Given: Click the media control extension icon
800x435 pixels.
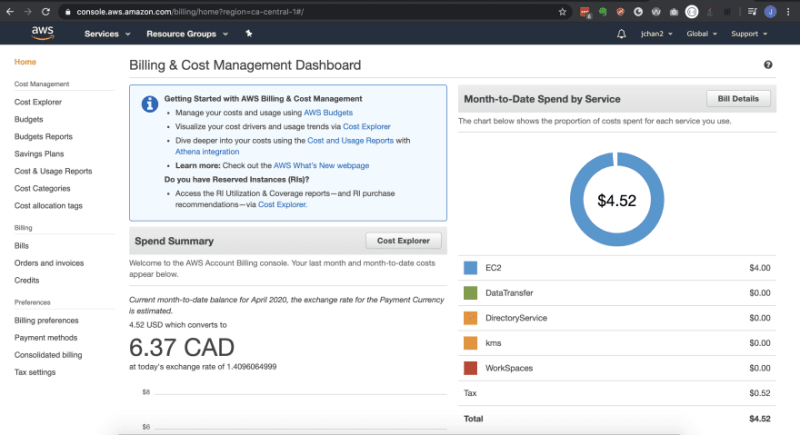Looking at the screenshot, I should 752,12.
